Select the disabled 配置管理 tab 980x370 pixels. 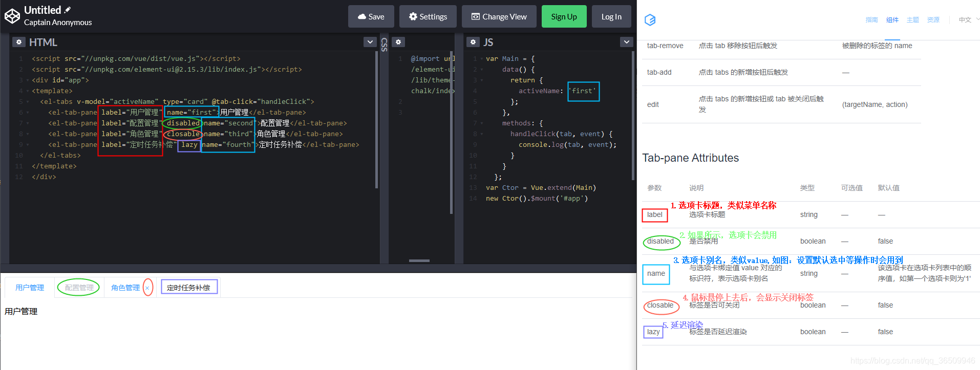pyautogui.click(x=79, y=288)
